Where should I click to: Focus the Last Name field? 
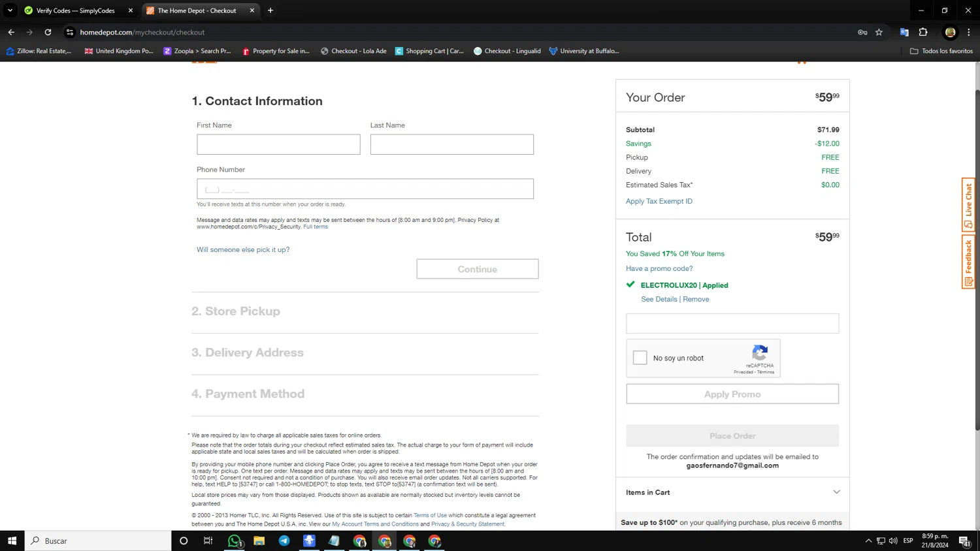point(452,144)
